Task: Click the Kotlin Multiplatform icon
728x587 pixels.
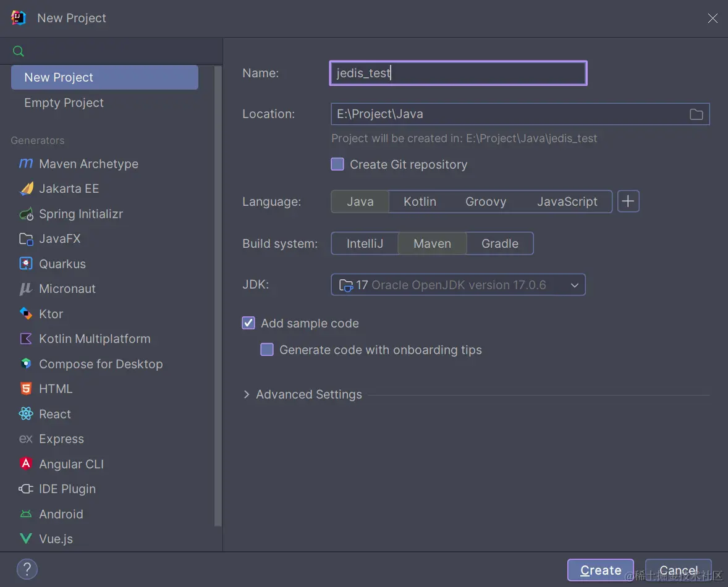Action: [26, 339]
